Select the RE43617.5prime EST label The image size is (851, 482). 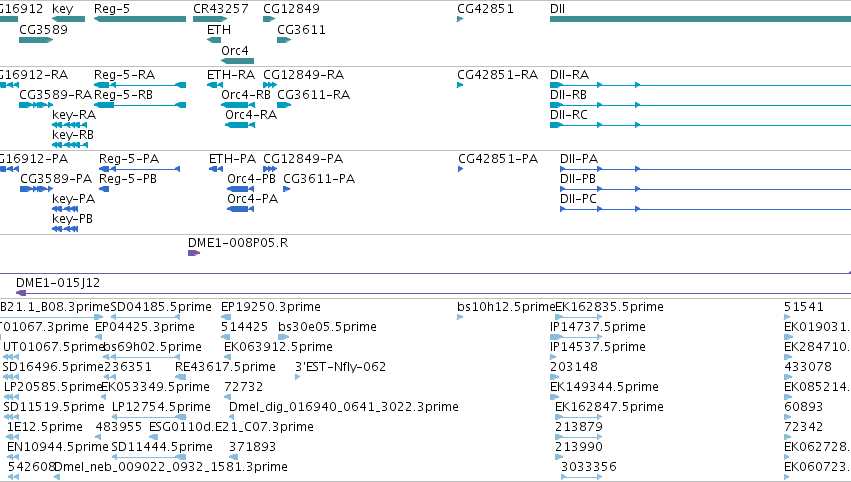225,367
